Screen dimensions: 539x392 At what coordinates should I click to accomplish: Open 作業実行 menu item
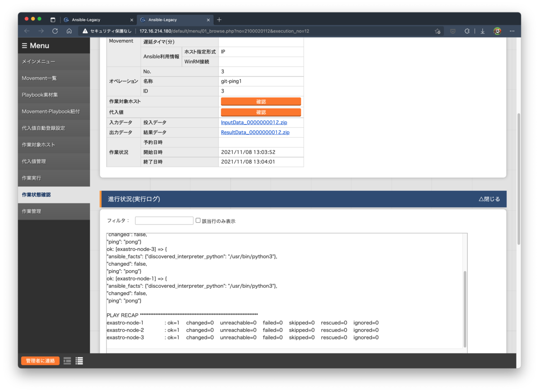[x=54, y=178]
